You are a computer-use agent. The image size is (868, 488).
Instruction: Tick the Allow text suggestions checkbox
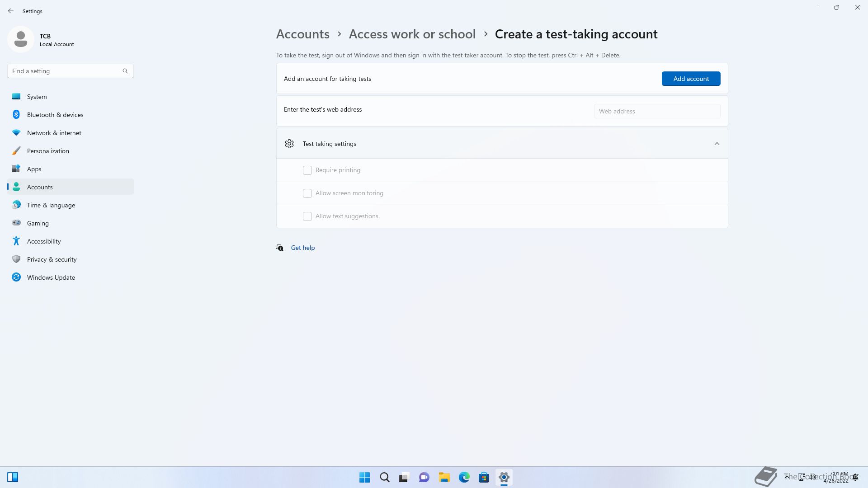pos(307,216)
